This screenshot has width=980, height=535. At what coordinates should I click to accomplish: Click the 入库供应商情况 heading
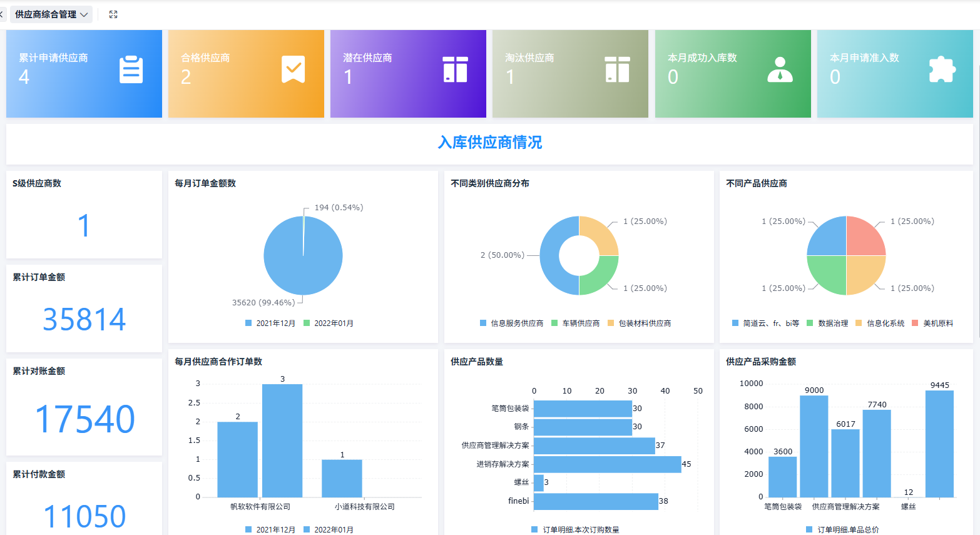pos(490,143)
